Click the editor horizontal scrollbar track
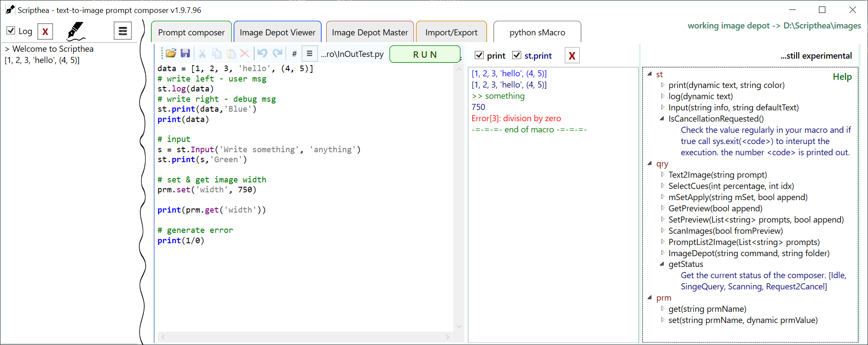Image resolution: width=868 pixels, height=345 pixels. click(x=305, y=337)
